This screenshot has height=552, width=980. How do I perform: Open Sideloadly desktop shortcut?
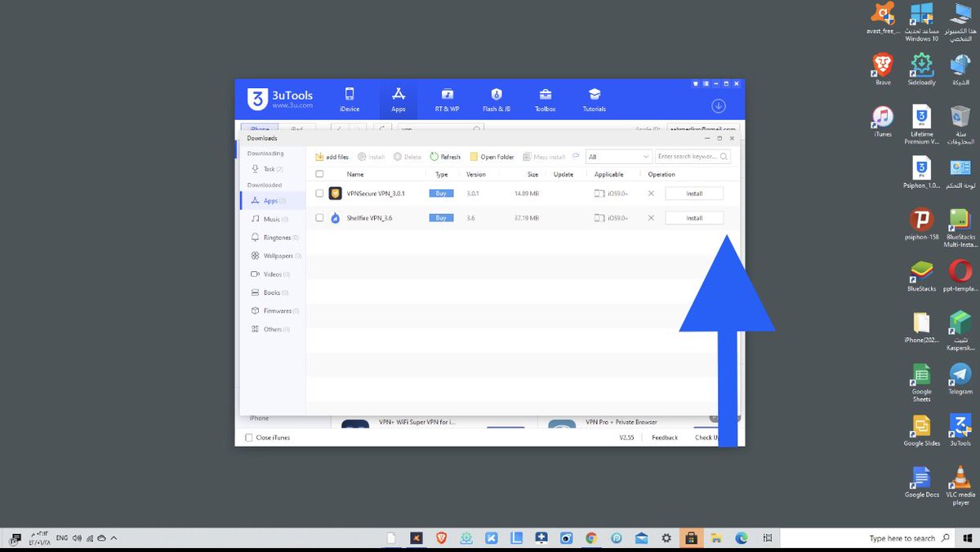click(922, 69)
